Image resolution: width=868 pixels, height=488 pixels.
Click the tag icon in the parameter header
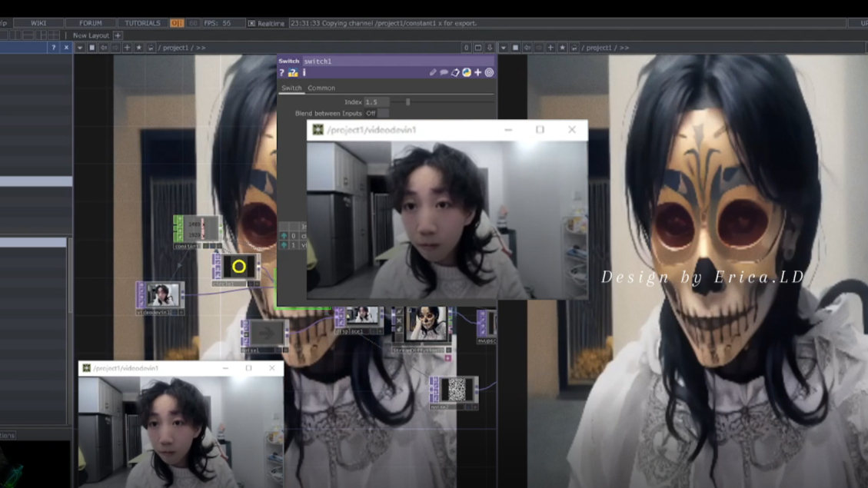455,72
